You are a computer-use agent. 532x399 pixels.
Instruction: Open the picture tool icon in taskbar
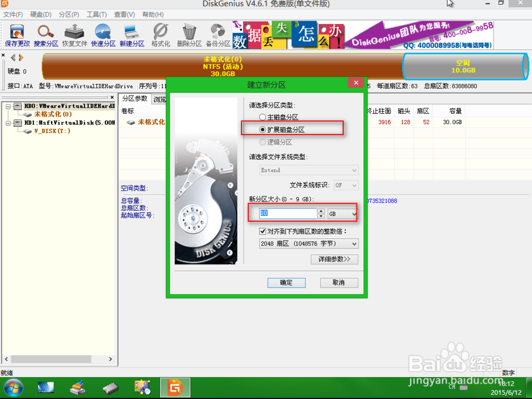pyautogui.click(x=142, y=387)
